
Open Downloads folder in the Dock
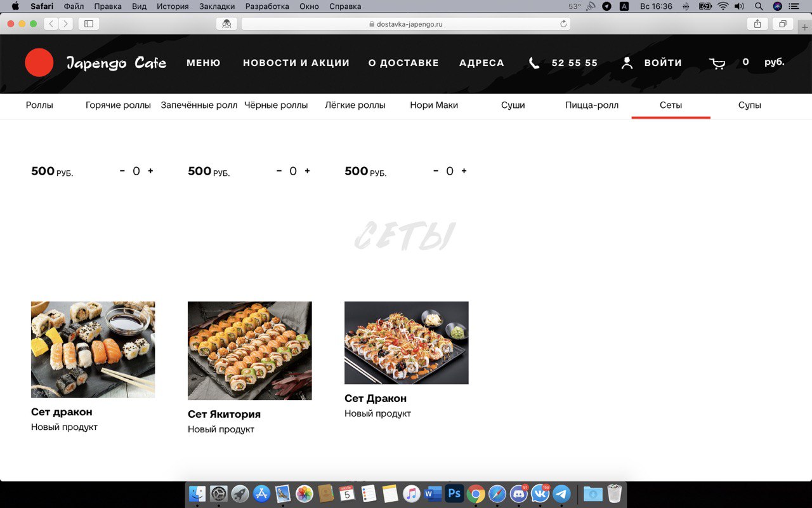(x=593, y=493)
